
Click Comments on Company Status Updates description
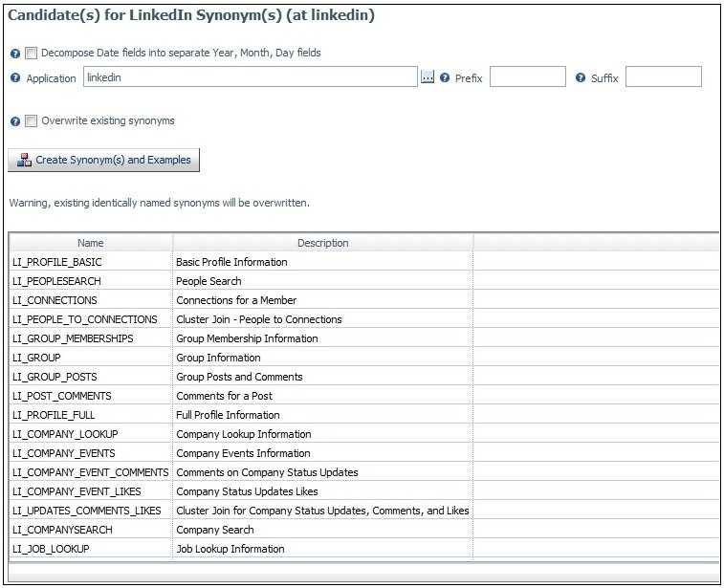click(x=268, y=472)
